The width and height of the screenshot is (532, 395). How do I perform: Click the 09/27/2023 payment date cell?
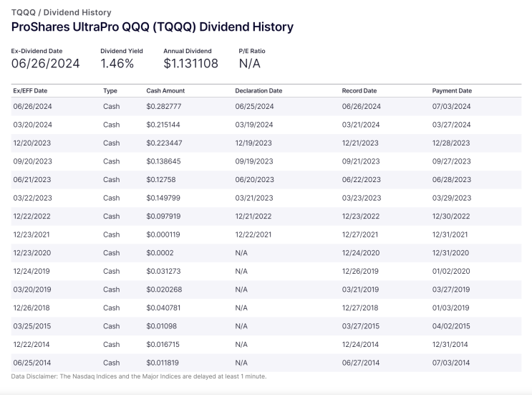tap(451, 161)
